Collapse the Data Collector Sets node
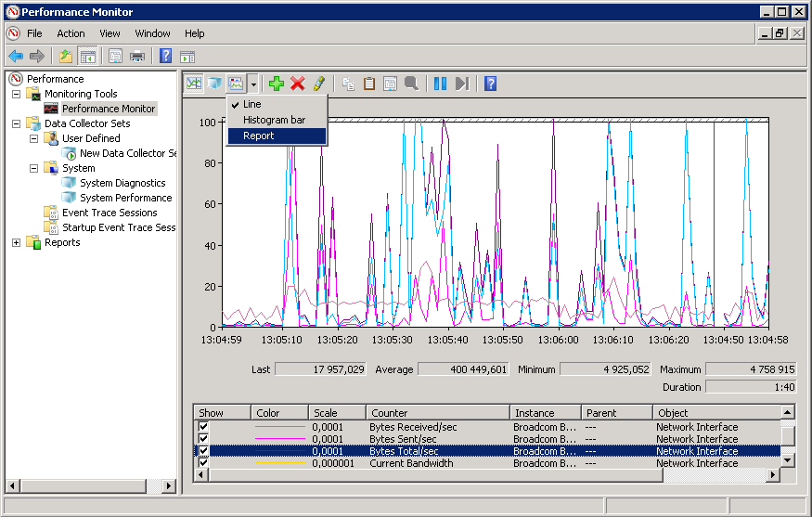This screenshot has width=812, height=517. pyautogui.click(x=17, y=123)
